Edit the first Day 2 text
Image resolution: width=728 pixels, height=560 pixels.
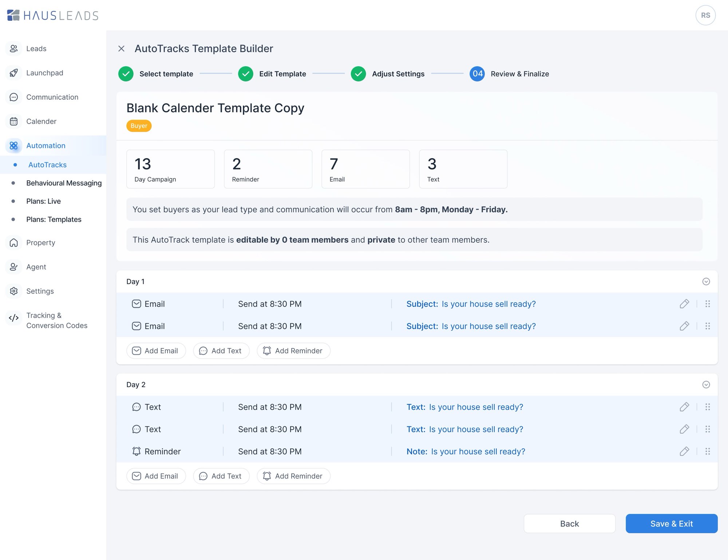point(684,407)
